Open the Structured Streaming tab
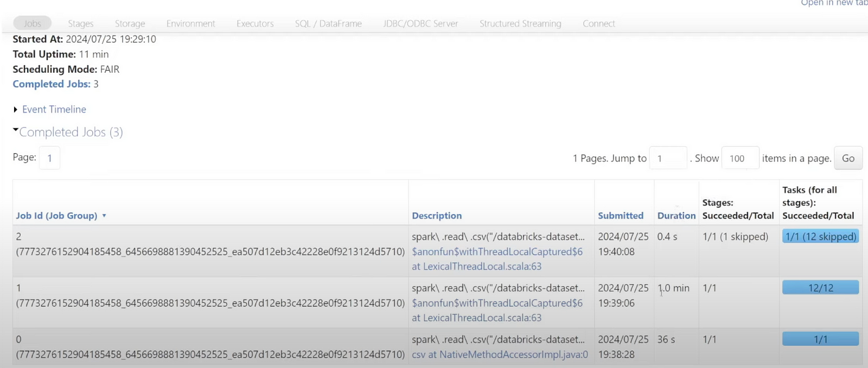 click(x=520, y=24)
